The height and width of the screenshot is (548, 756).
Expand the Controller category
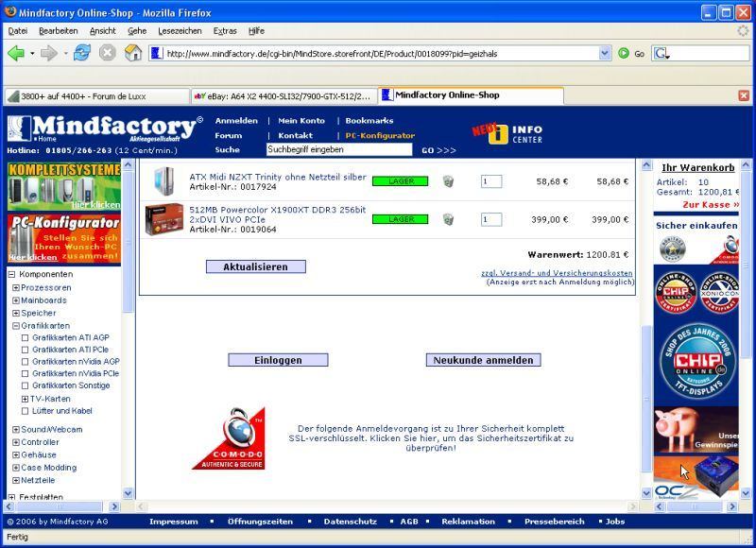(x=16, y=442)
